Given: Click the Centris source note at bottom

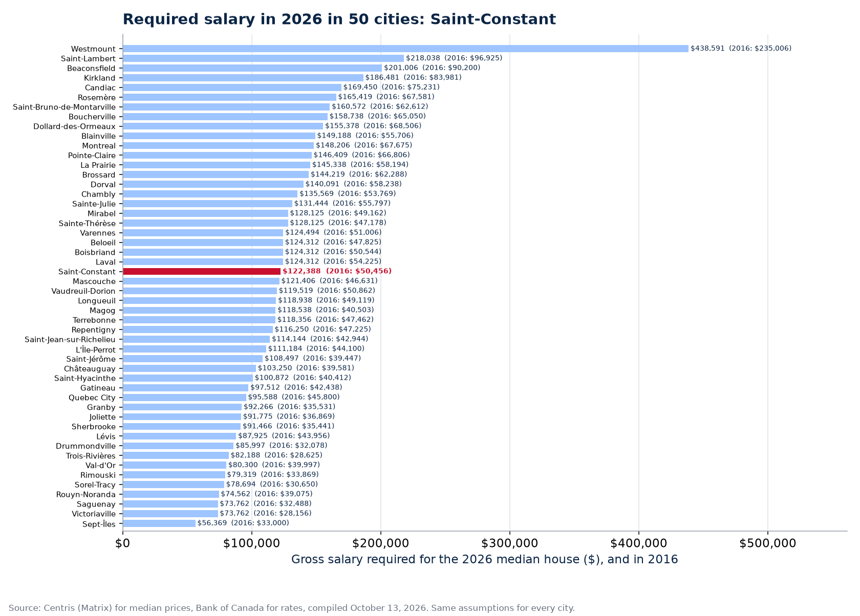Looking at the screenshot, I should point(292,608).
